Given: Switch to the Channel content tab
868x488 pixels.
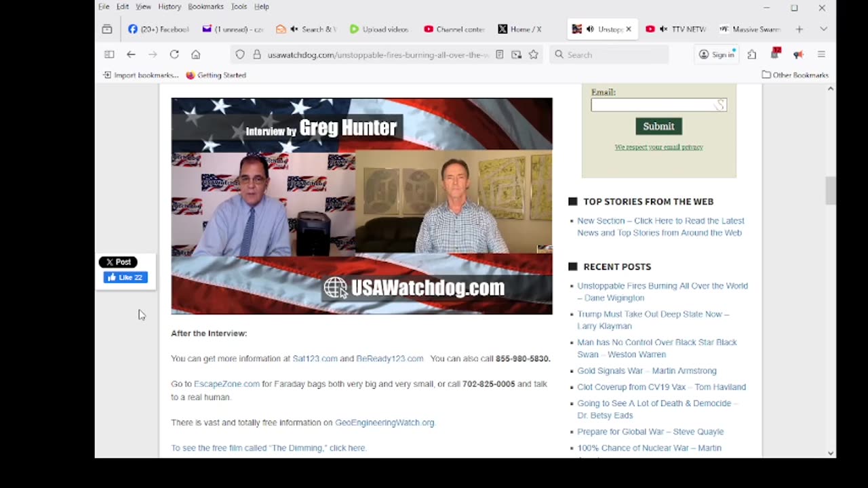Looking at the screenshot, I should (x=453, y=29).
